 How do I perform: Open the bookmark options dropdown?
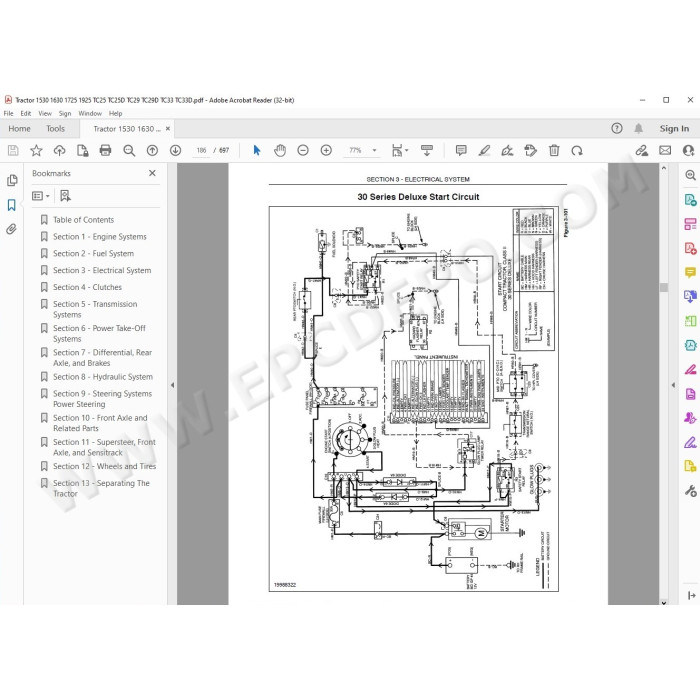coord(41,196)
